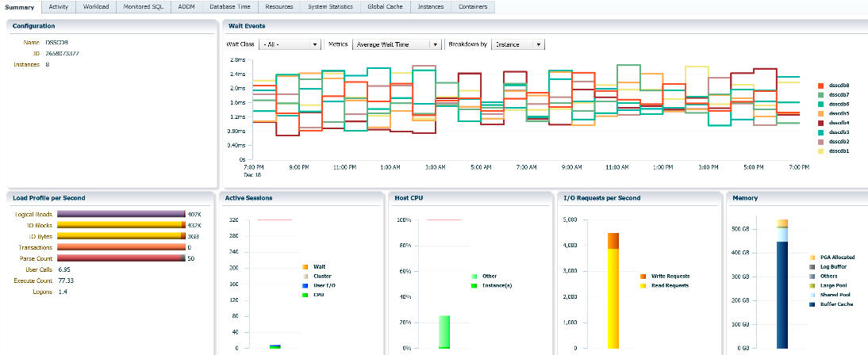The width and height of the screenshot is (868, 355).
Task: Click the Read Requests legend icon
Action: (643, 285)
